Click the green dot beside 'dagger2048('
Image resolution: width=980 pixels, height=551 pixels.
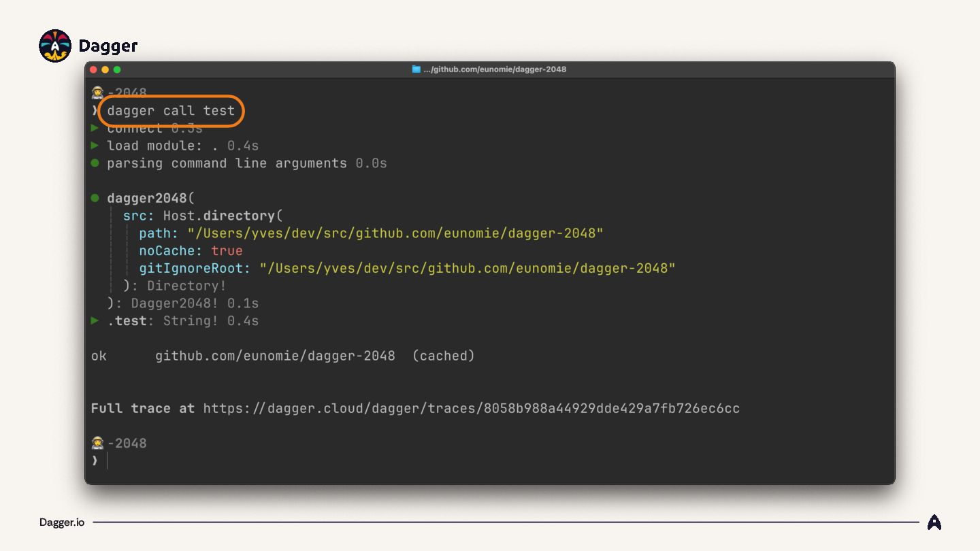[95, 198]
